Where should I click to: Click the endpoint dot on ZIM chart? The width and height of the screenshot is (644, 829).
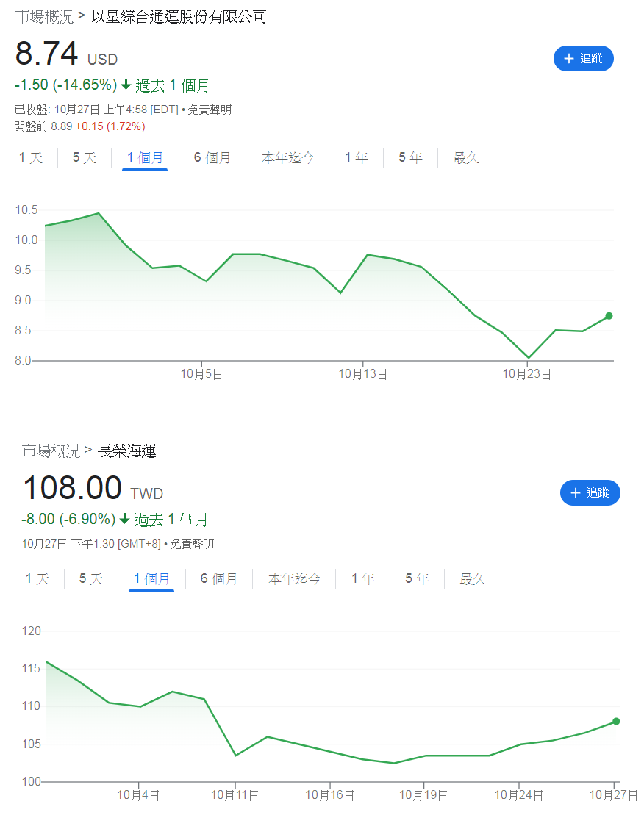[609, 316]
